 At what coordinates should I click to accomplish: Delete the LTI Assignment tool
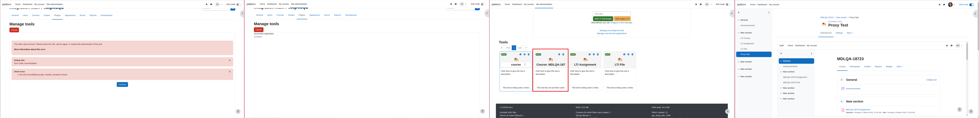coord(598,54)
